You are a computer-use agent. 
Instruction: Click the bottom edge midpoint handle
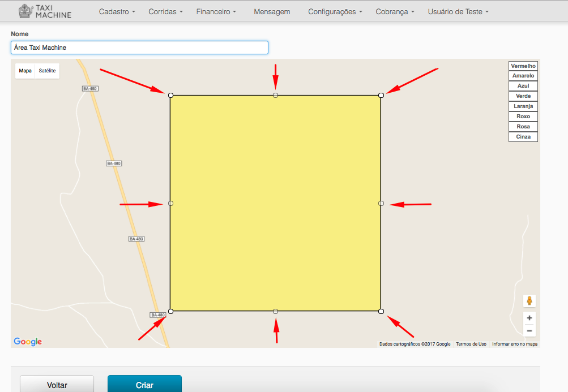(276, 311)
